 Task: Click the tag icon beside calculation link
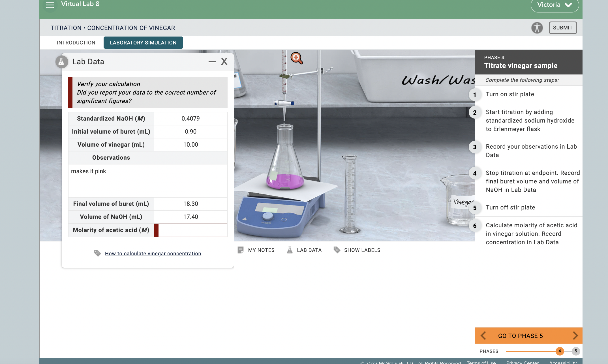[x=97, y=253]
